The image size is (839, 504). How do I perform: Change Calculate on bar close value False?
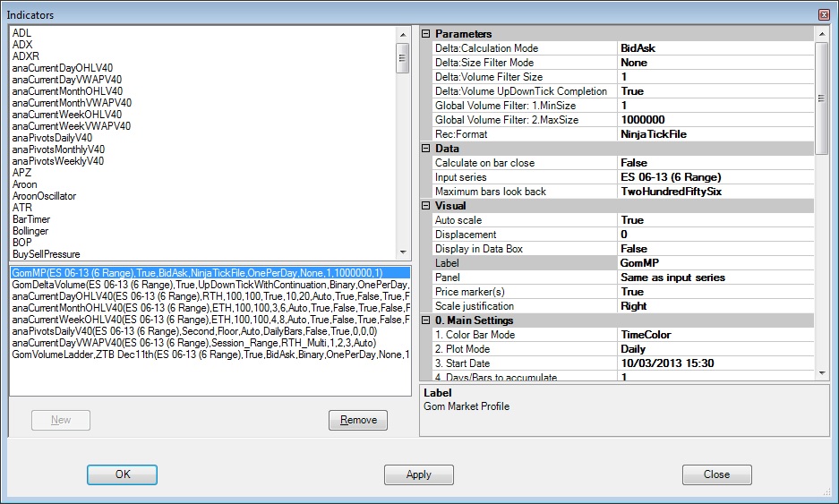tap(715, 163)
